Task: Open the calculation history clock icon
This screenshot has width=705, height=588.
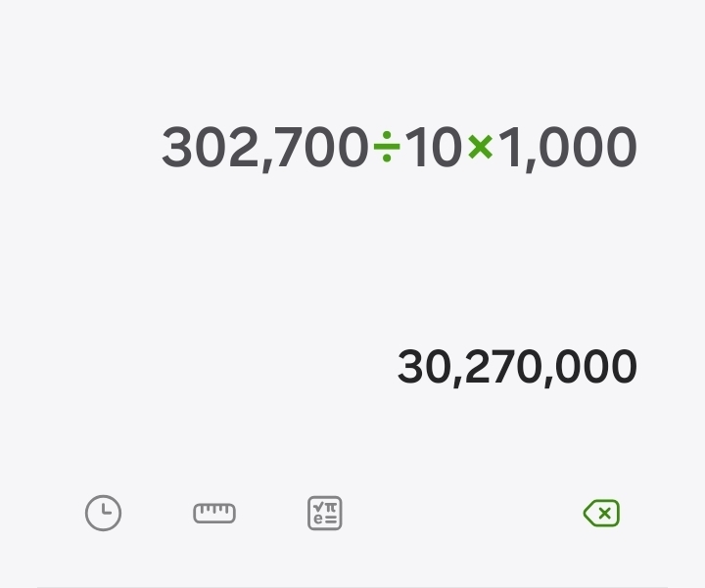Action: point(103,514)
